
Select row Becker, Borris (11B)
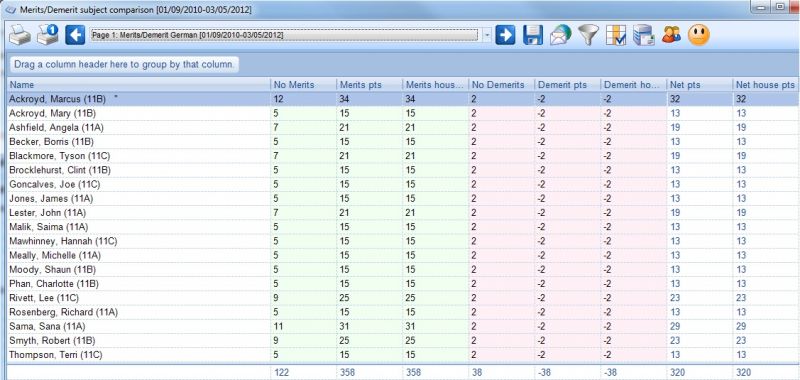pos(403,142)
